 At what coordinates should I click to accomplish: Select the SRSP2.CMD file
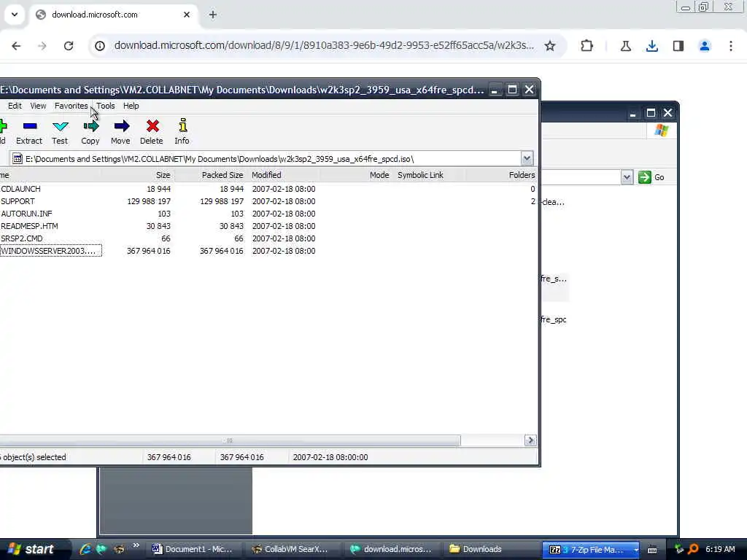267,238
